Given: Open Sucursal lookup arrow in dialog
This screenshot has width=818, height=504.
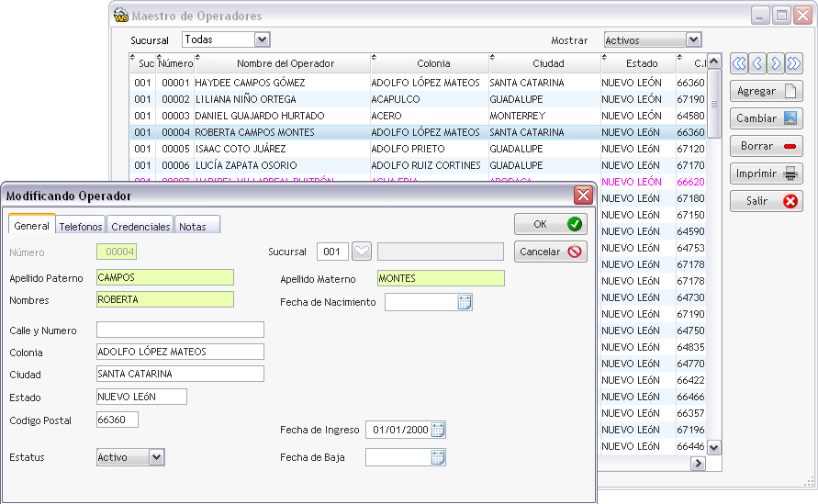Looking at the screenshot, I should pos(362,252).
